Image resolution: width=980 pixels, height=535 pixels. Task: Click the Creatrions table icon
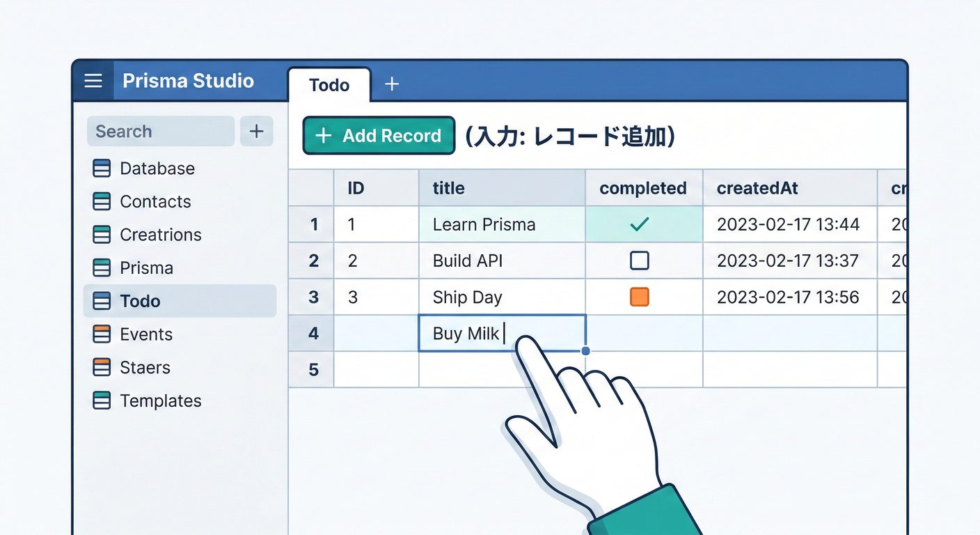pyautogui.click(x=102, y=235)
